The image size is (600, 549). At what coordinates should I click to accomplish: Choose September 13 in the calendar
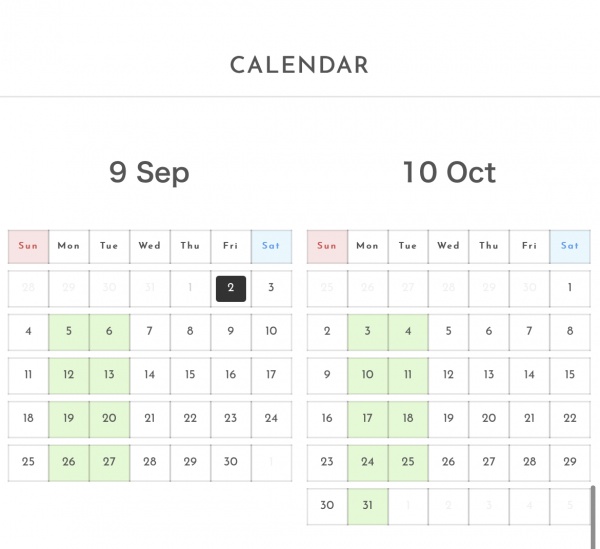109,375
